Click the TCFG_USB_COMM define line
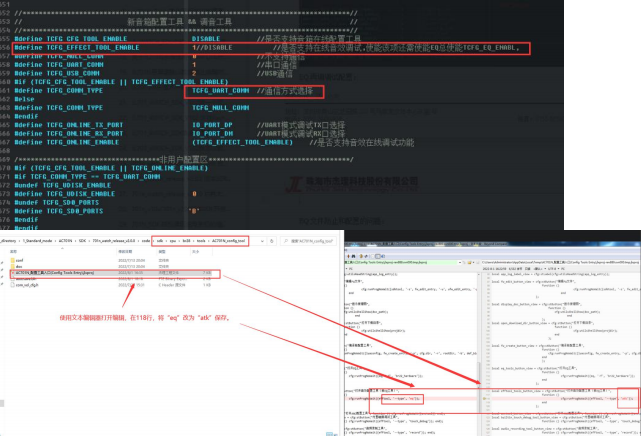641x436 pixels. tap(155, 74)
